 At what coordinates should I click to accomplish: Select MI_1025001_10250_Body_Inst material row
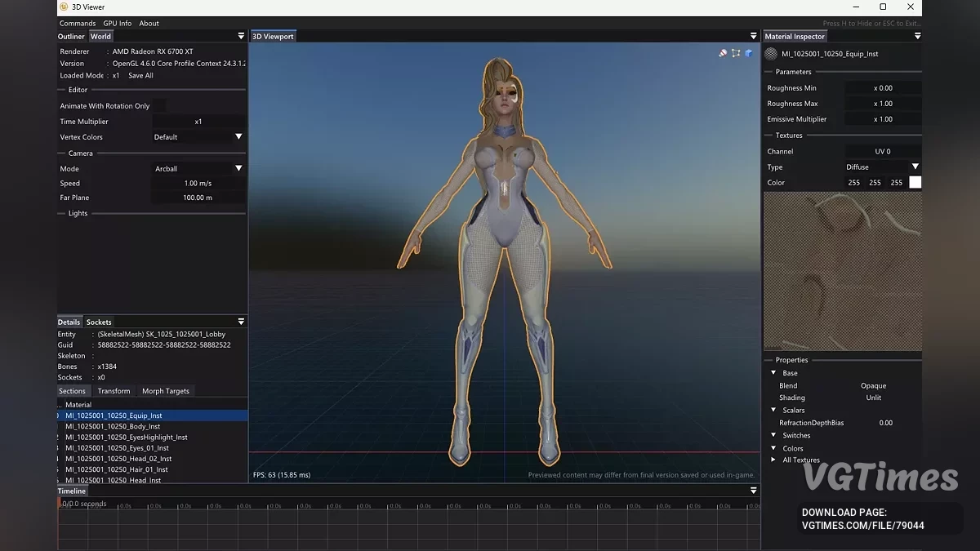click(x=113, y=426)
